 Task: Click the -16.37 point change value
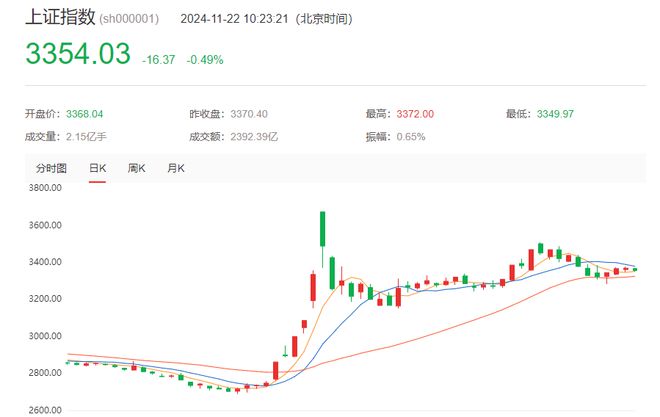[159, 60]
